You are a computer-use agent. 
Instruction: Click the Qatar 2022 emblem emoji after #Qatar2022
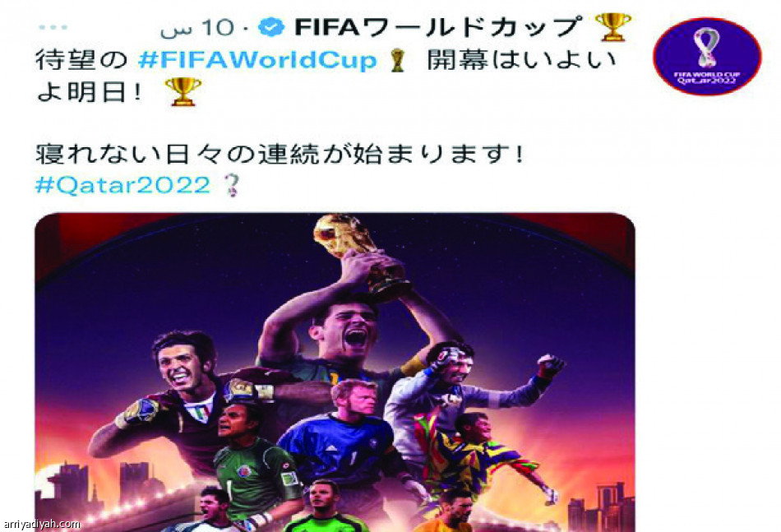click(232, 185)
